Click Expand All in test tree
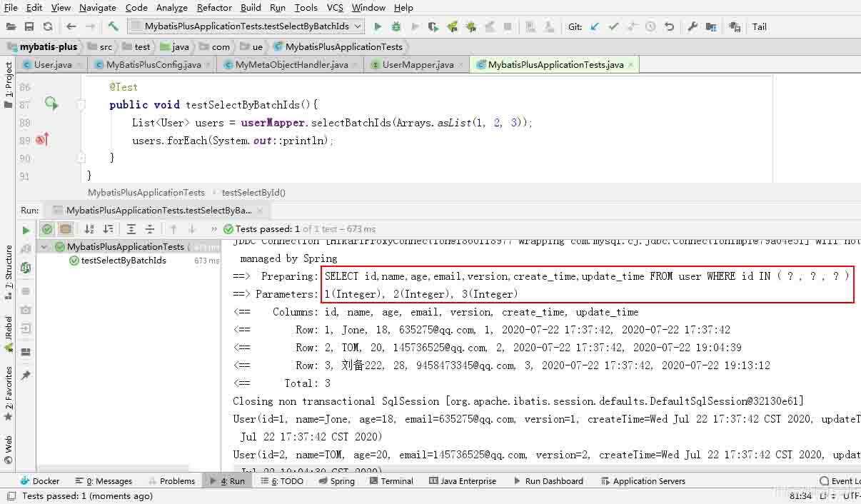This screenshot has width=861, height=504. click(131, 229)
